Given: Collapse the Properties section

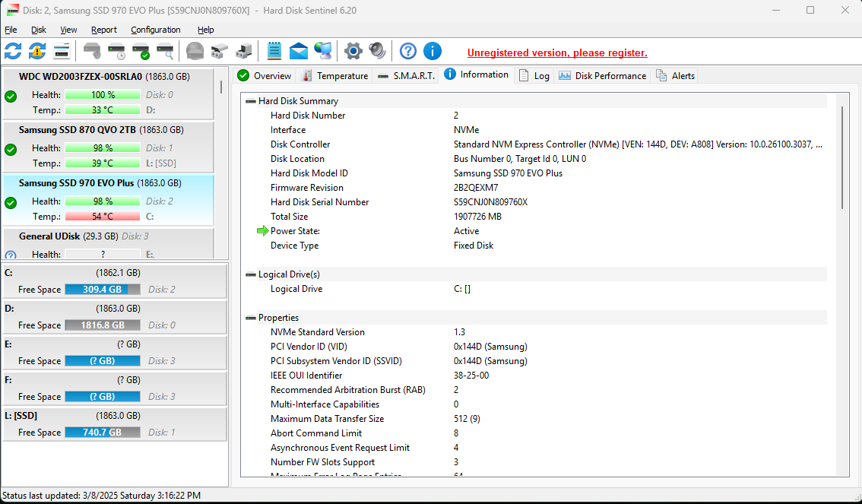Looking at the screenshot, I should pos(251,318).
